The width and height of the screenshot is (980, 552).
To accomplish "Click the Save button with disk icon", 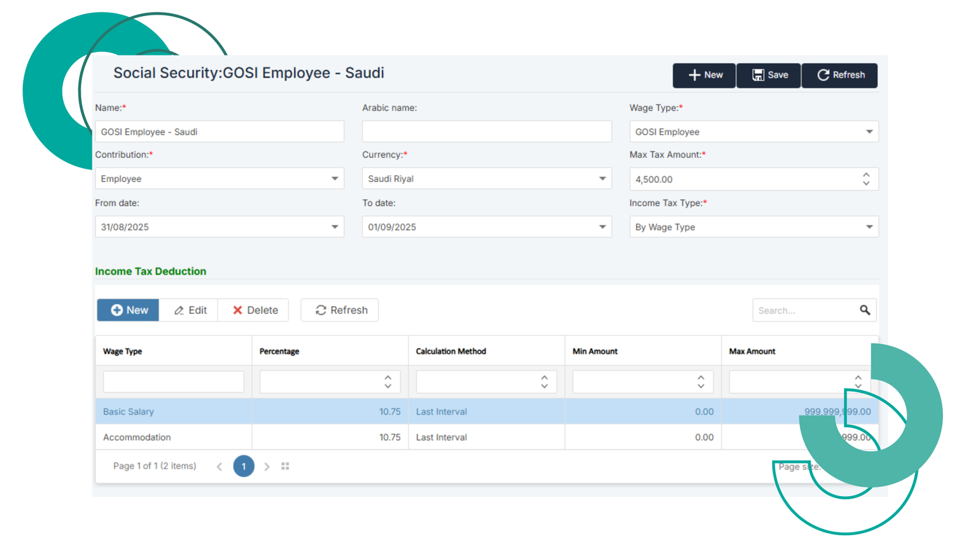I will pos(769,75).
